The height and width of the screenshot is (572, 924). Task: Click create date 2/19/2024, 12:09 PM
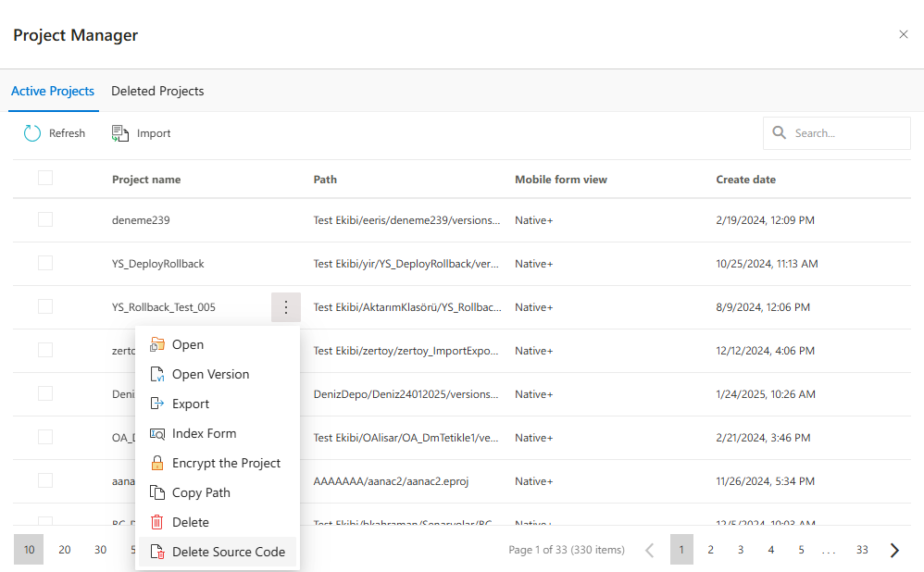pyautogui.click(x=766, y=220)
